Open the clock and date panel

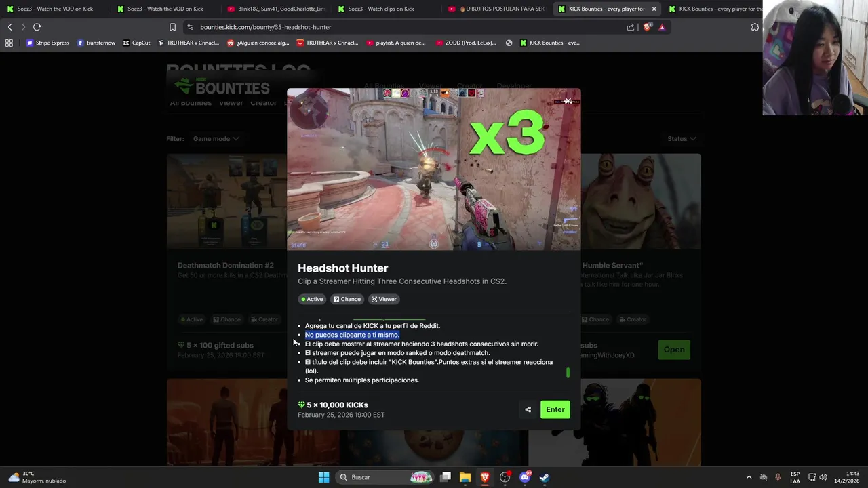tap(847, 477)
